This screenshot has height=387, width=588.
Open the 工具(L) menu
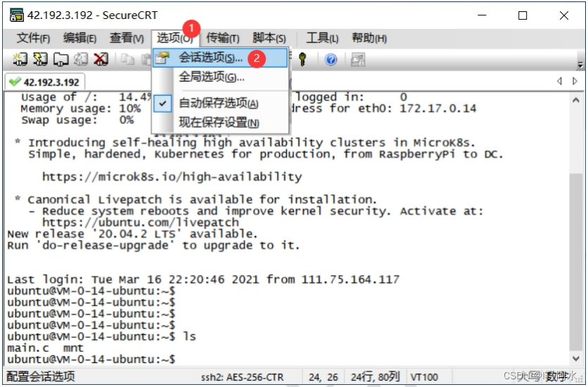pos(322,38)
